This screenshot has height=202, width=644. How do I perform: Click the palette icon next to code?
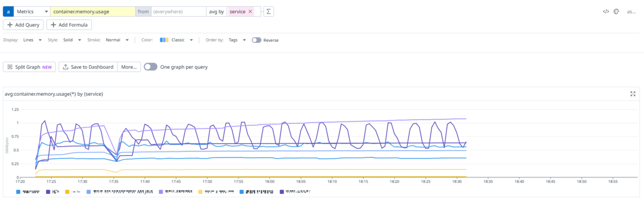617,11
